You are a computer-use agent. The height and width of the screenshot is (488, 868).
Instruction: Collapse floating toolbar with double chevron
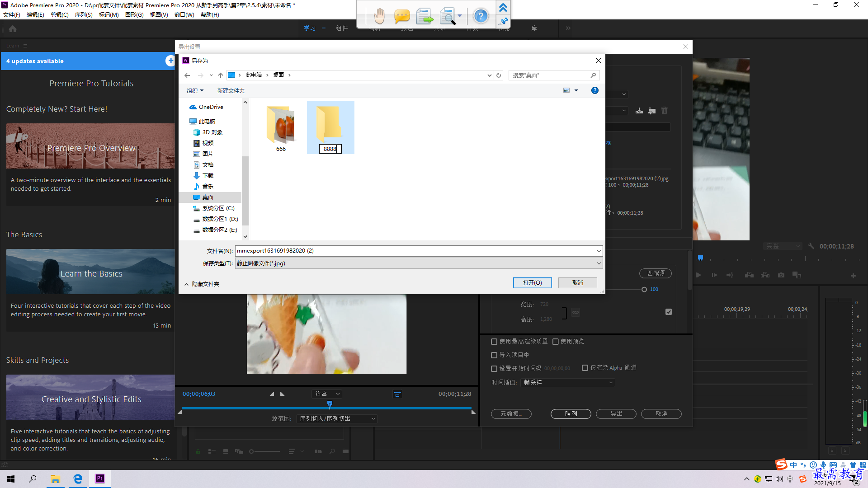503,8
